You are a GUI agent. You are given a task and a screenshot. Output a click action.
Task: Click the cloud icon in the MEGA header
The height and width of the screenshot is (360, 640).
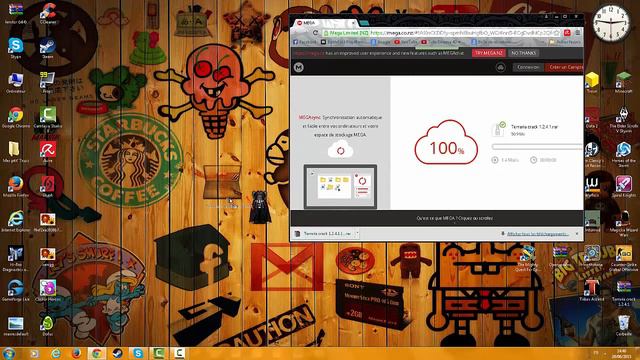(x=500, y=67)
